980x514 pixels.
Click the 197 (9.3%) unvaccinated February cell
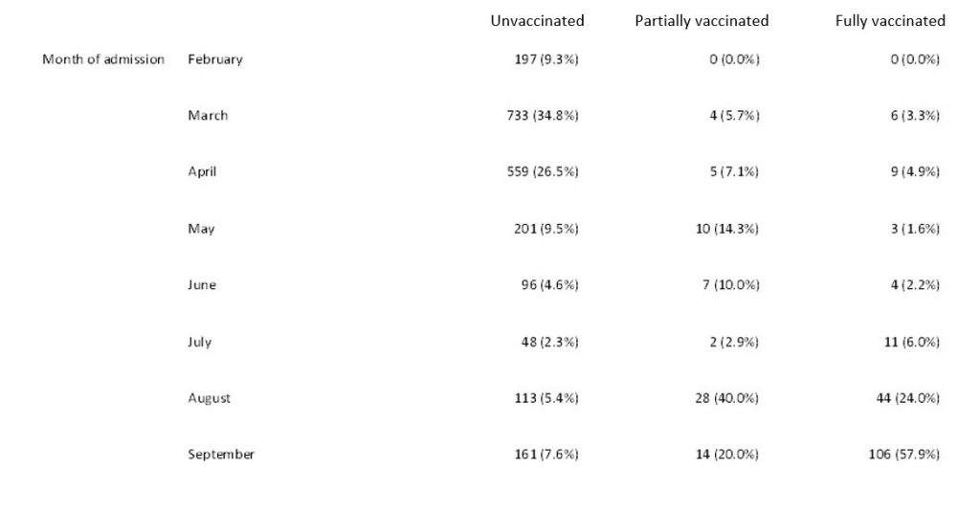click(546, 59)
